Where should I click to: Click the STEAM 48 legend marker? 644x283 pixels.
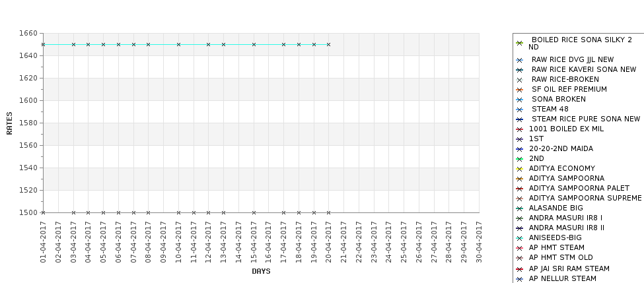pyautogui.click(x=520, y=110)
